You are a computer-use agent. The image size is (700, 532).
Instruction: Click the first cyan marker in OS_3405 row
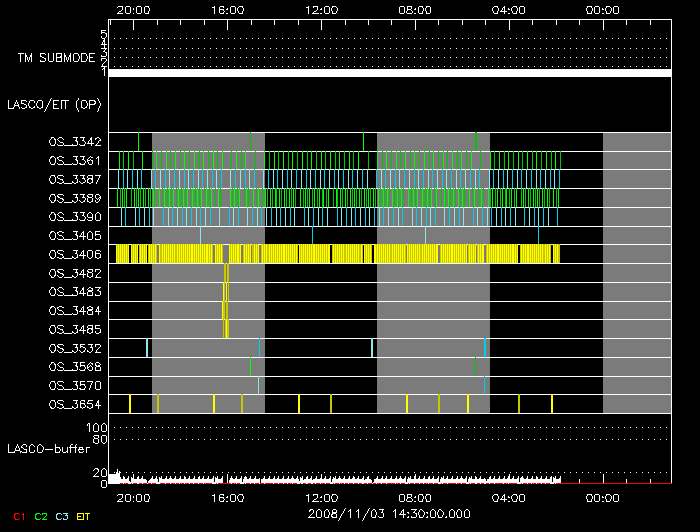(x=200, y=235)
